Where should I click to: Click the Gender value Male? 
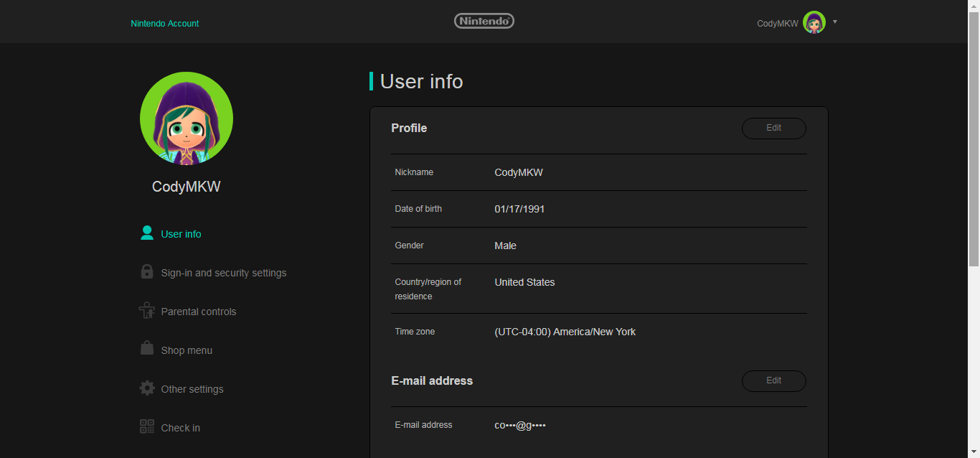[x=506, y=246]
